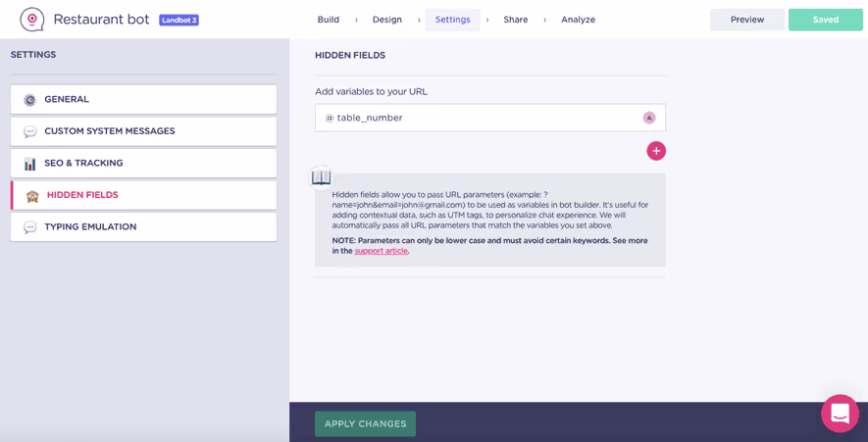The height and width of the screenshot is (442, 868).
Task: Open the support article link
Action: (381, 251)
